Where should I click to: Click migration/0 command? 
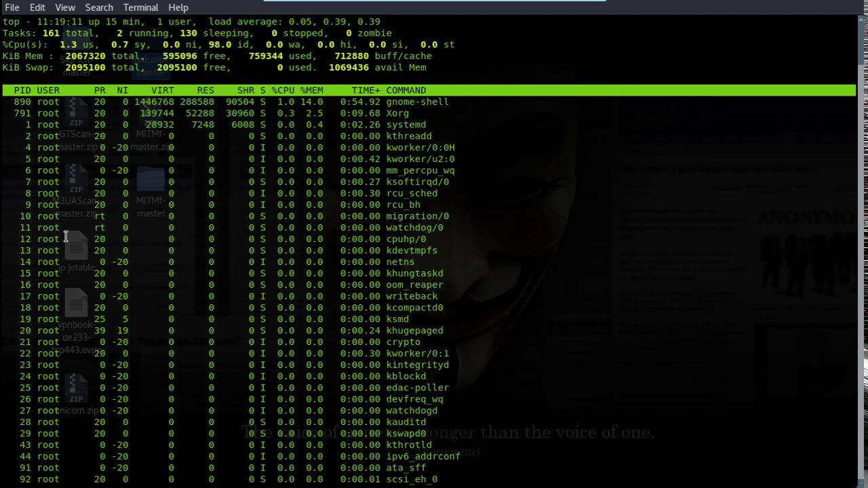coord(418,216)
